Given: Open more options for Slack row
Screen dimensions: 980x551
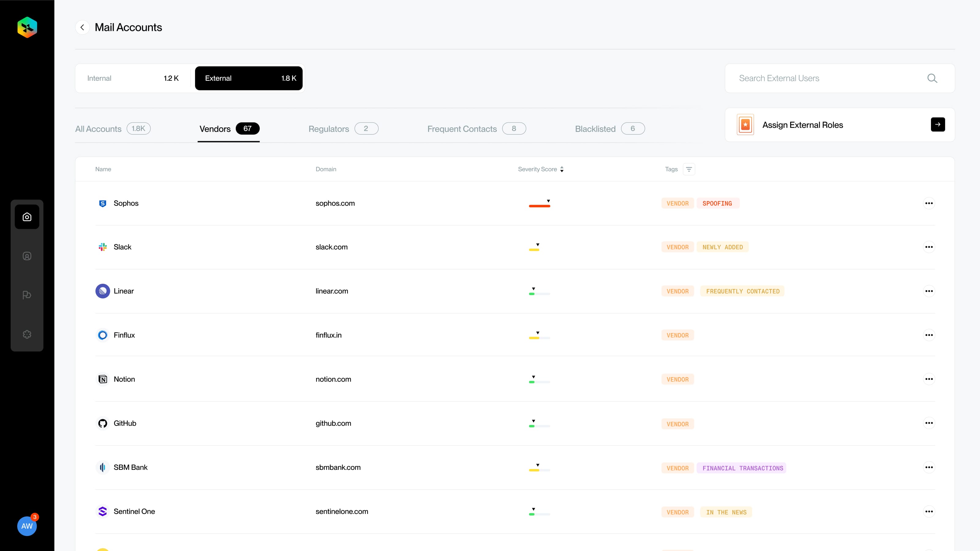Looking at the screenshot, I should [929, 247].
